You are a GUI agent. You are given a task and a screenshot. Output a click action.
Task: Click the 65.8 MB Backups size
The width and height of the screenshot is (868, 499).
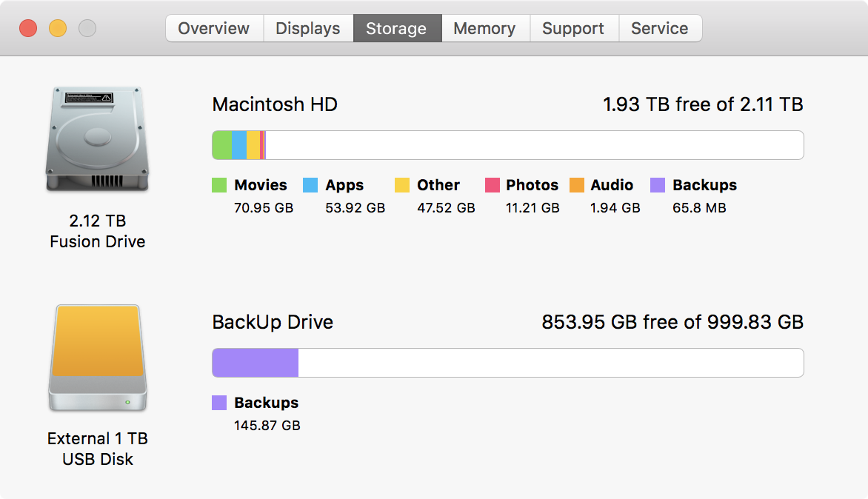(699, 208)
